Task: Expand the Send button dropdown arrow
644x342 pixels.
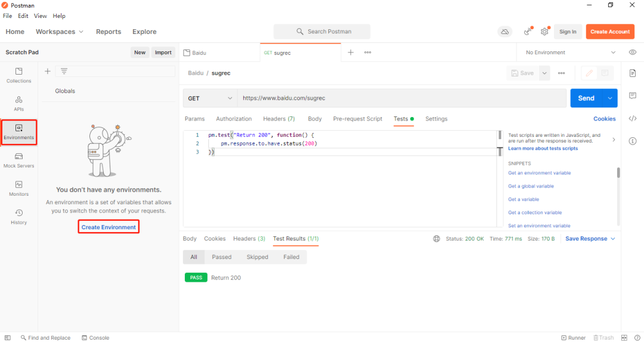Action: tap(610, 98)
